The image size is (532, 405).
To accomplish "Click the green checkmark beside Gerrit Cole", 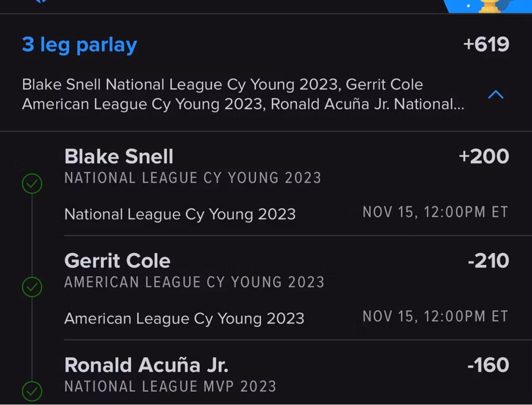I will pyautogui.click(x=32, y=287).
